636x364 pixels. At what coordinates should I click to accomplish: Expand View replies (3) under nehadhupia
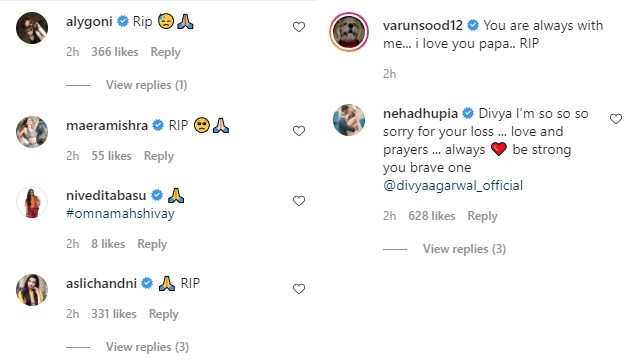click(464, 249)
